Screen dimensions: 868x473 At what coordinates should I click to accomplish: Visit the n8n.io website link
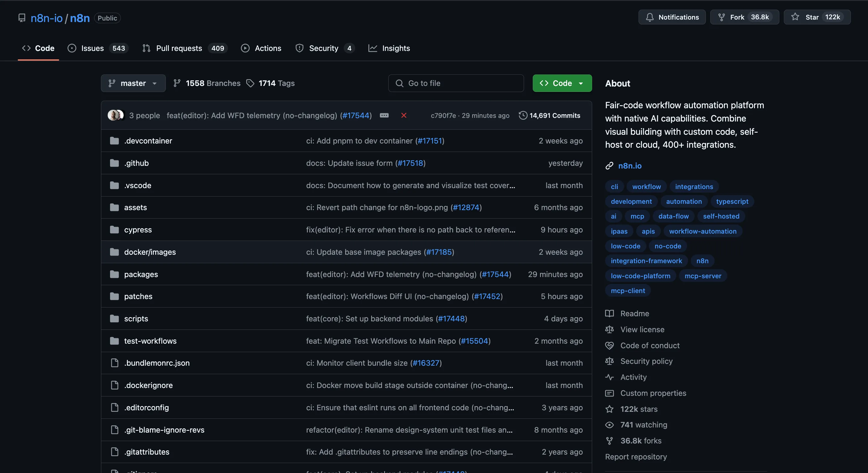click(630, 166)
